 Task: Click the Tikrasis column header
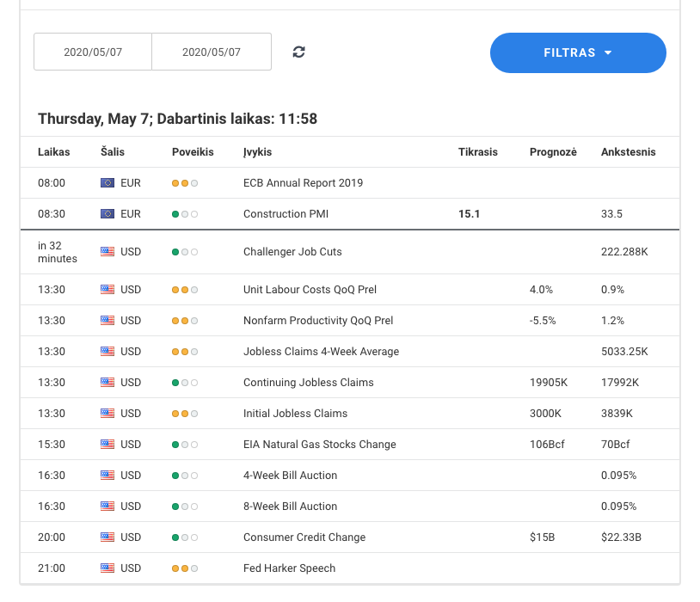coord(477,151)
